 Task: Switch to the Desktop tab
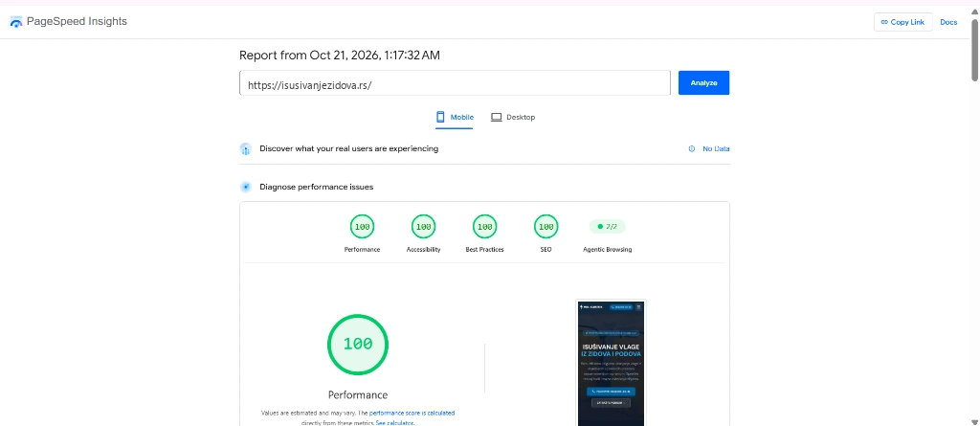[x=513, y=117]
